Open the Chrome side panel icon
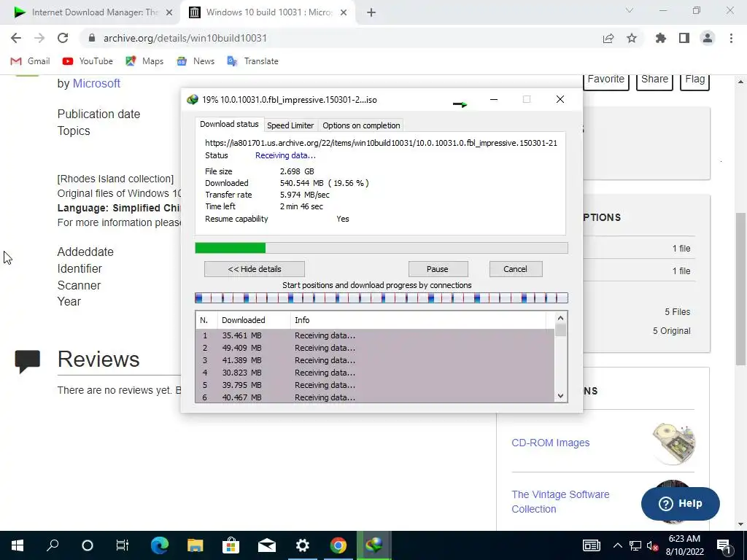 point(684,38)
